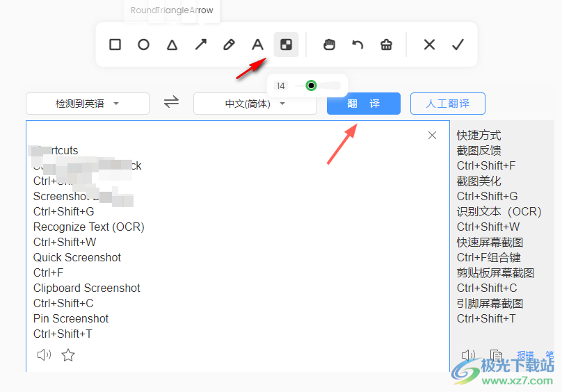
Task: Select the rectangle drawing tool
Action: click(x=115, y=44)
